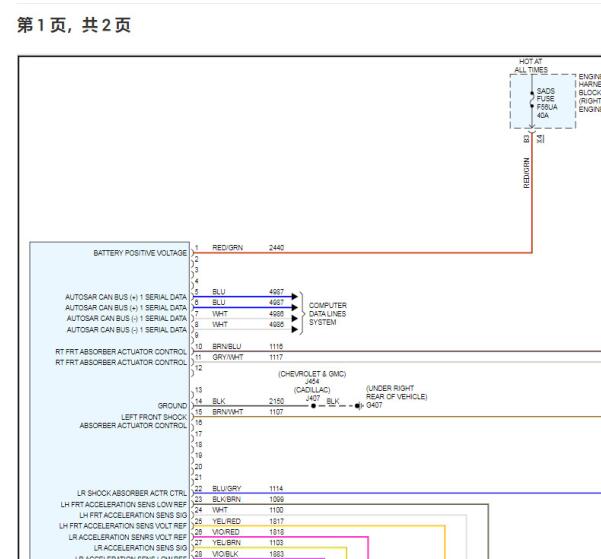
Task: Select the vertical RED/GRN wire label below the fuse
Action: click(526, 173)
